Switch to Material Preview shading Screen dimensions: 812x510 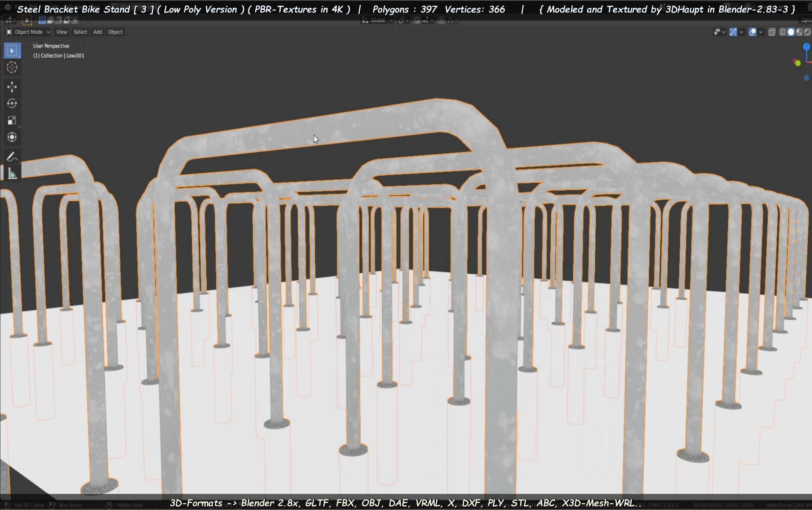click(799, 32)
